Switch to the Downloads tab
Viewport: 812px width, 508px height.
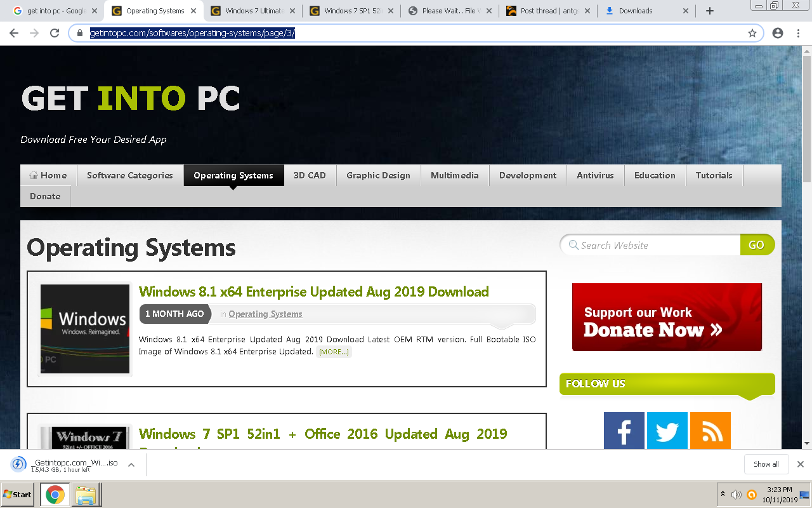click(647, 11)
